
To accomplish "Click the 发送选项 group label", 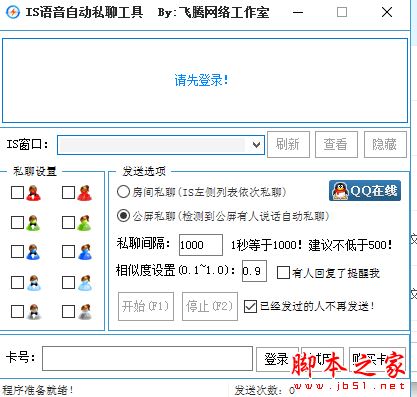I will click(144, 171).
